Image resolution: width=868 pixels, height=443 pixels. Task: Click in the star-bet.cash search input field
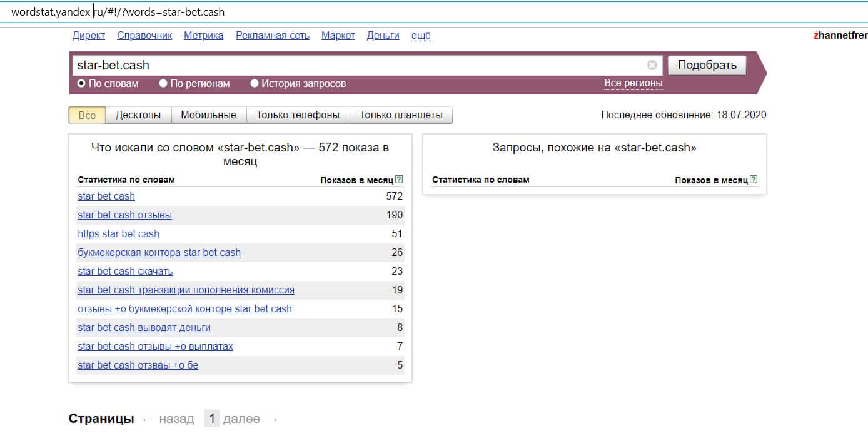[356, 65]
